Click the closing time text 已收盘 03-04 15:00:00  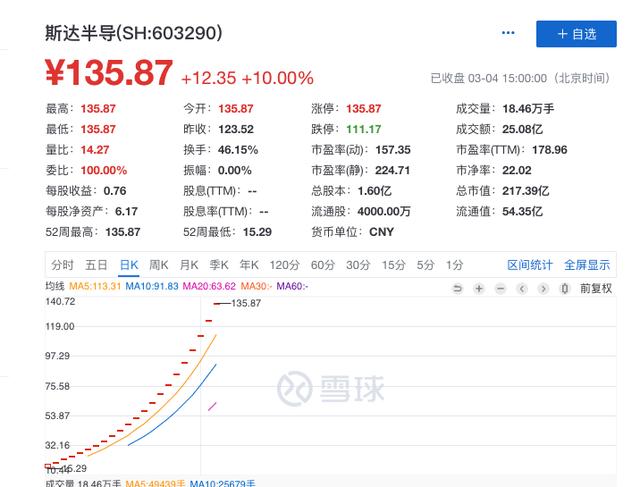point(489,78)
